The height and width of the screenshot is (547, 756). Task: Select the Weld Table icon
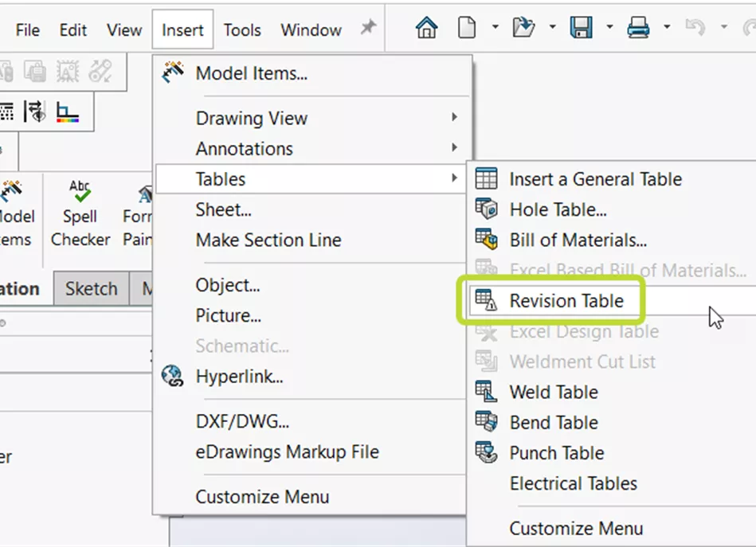click(x=486, y=392)
